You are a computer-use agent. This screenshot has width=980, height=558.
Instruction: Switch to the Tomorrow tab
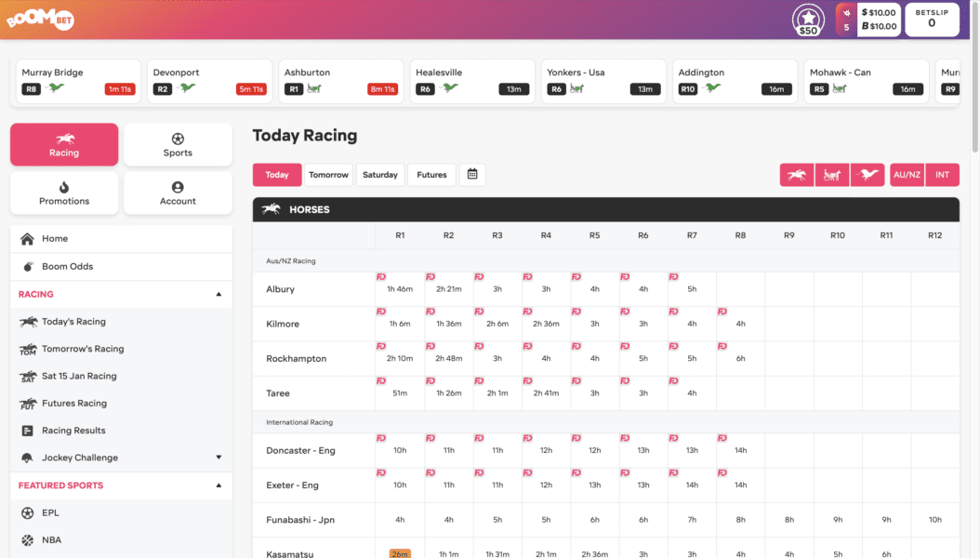[x=328, y=174]
